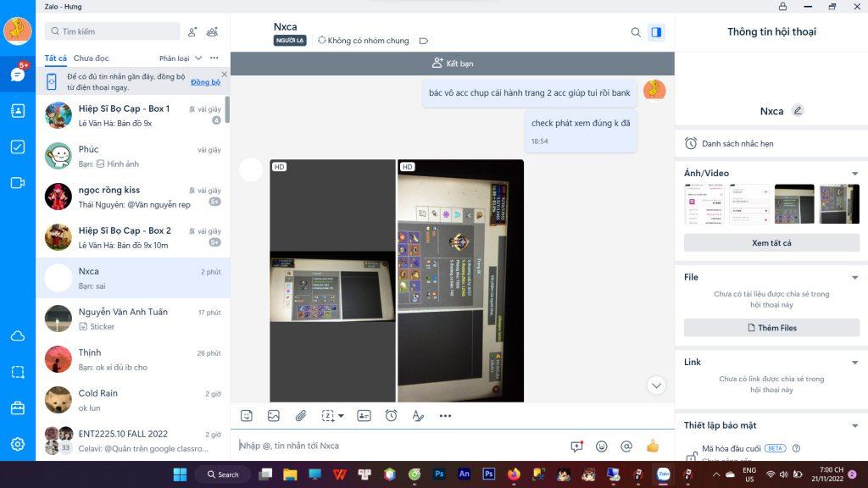This screenshot has height=488, width=868.
Task: Click the attach file paperclip icon
Action: (301, 415)
